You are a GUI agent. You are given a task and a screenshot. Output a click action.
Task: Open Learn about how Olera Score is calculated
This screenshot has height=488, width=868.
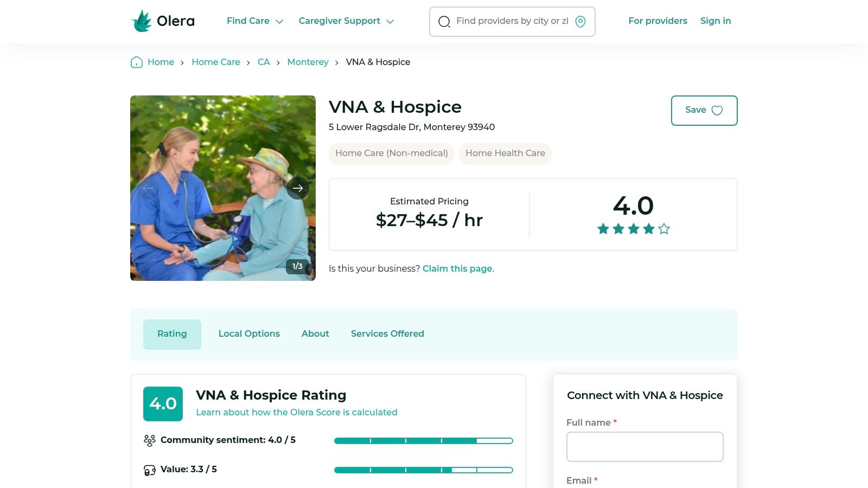(297, 412)
